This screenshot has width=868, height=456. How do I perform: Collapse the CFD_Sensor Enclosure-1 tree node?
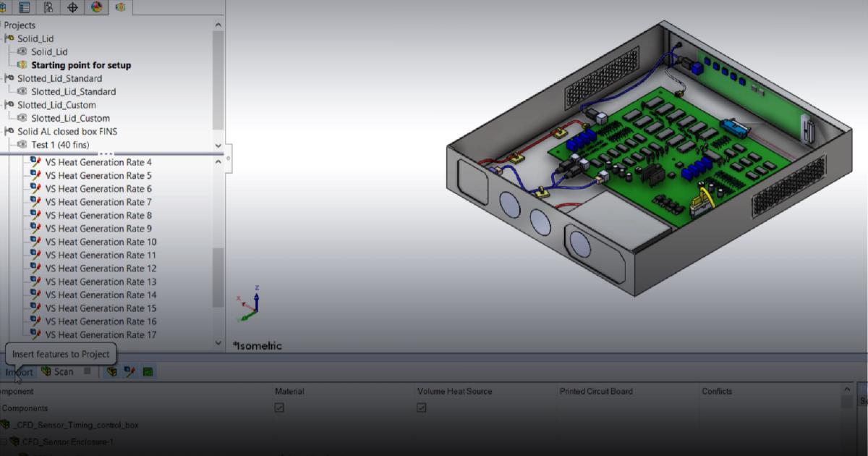coord(3,442)
